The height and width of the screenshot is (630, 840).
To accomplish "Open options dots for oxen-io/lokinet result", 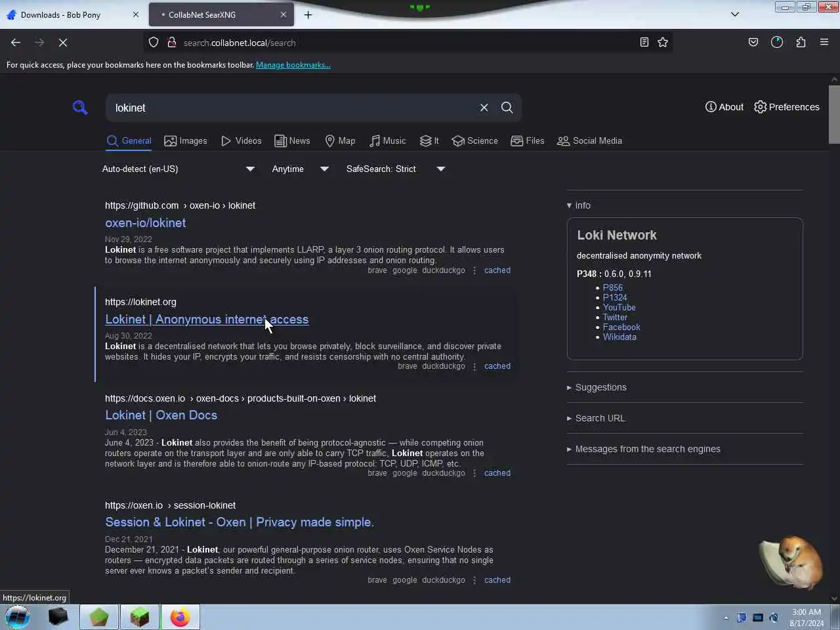I will [x=474, y=270].
